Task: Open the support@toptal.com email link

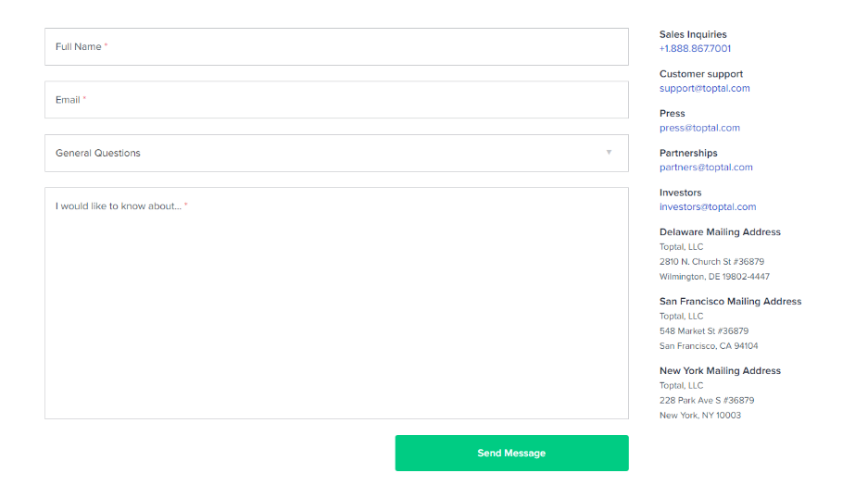Action: (704, 89)
